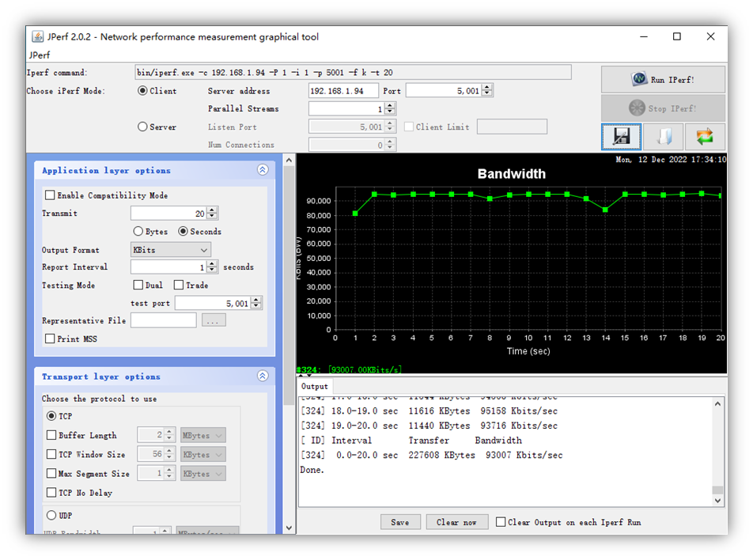
Task: Click the Run IPerf! button
Action: [663, 79]
